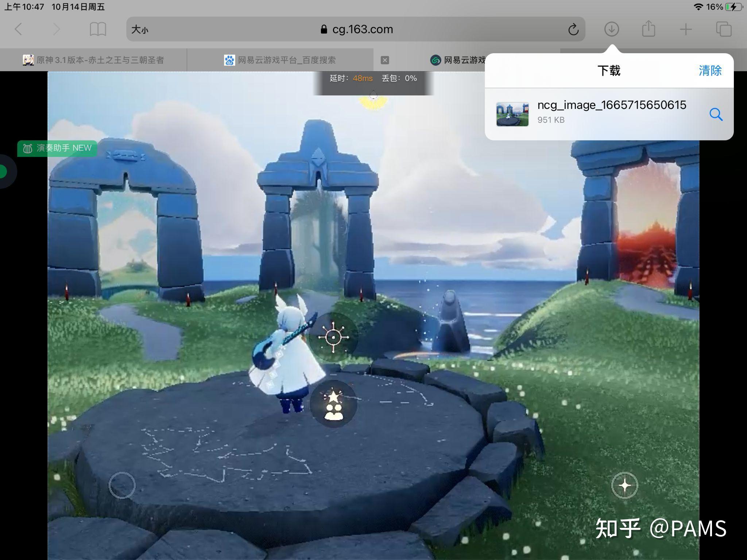Tap the cg.163.com address bar
Viewport: 747px width, 560px height.
(356, 29)
